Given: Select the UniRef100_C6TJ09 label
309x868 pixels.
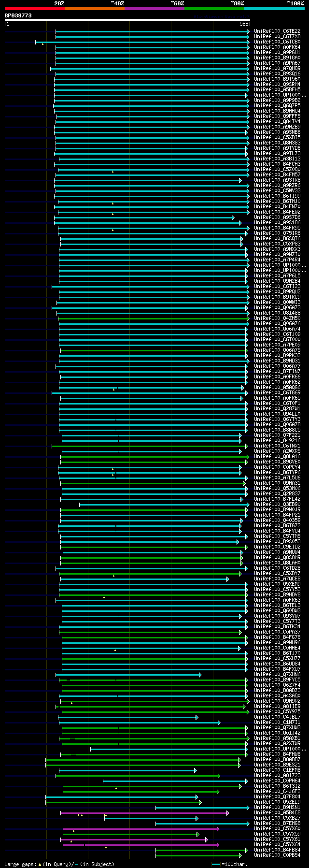Looking at the screenshot, I should 277,334.
